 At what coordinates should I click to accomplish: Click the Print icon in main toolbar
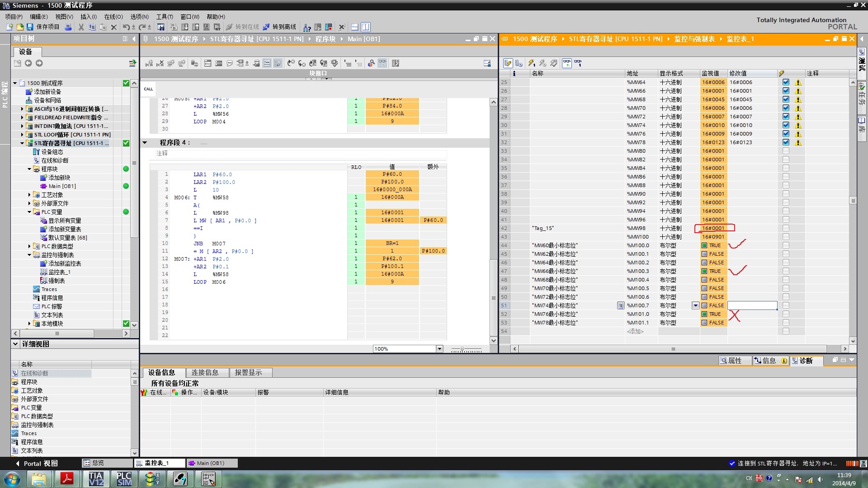[68, 27]
